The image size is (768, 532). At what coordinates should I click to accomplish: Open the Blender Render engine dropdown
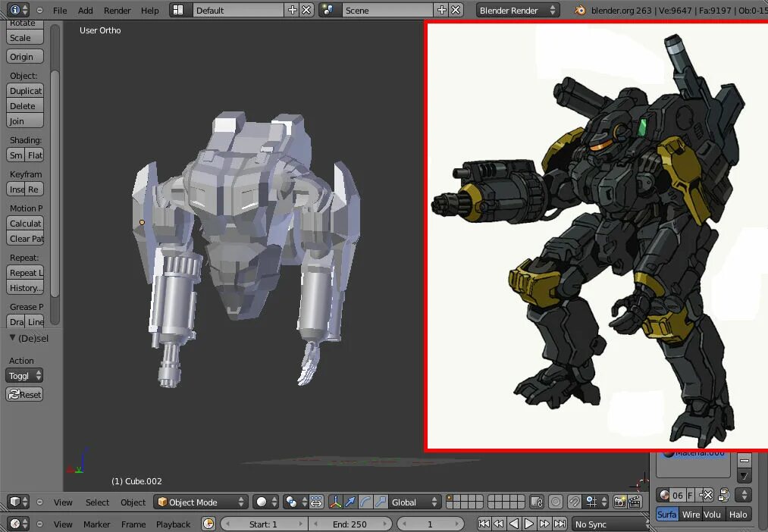tap(517, 10)
